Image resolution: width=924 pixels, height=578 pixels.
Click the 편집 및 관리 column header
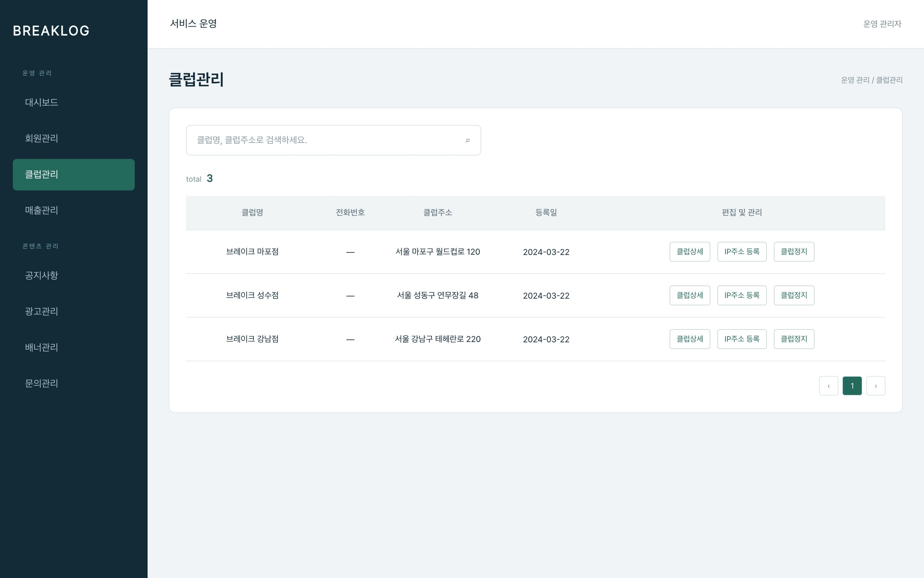click(x=741, y=213)
